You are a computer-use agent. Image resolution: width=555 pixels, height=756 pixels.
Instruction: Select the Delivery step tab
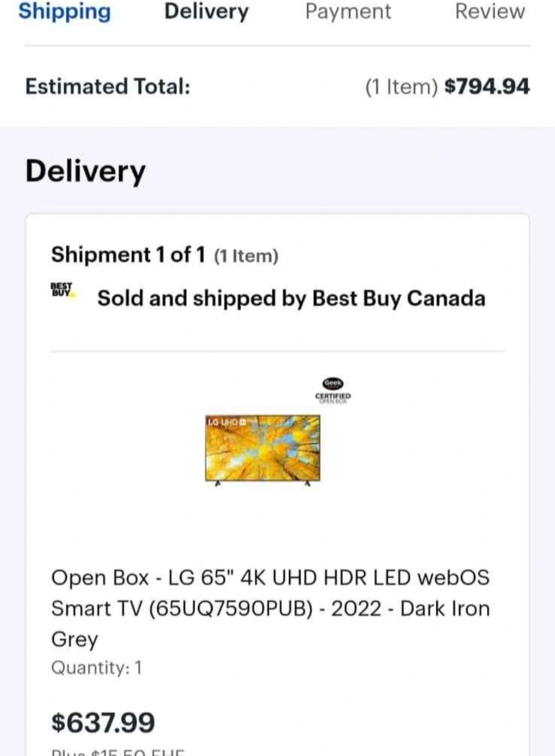(x=207, y=12)
